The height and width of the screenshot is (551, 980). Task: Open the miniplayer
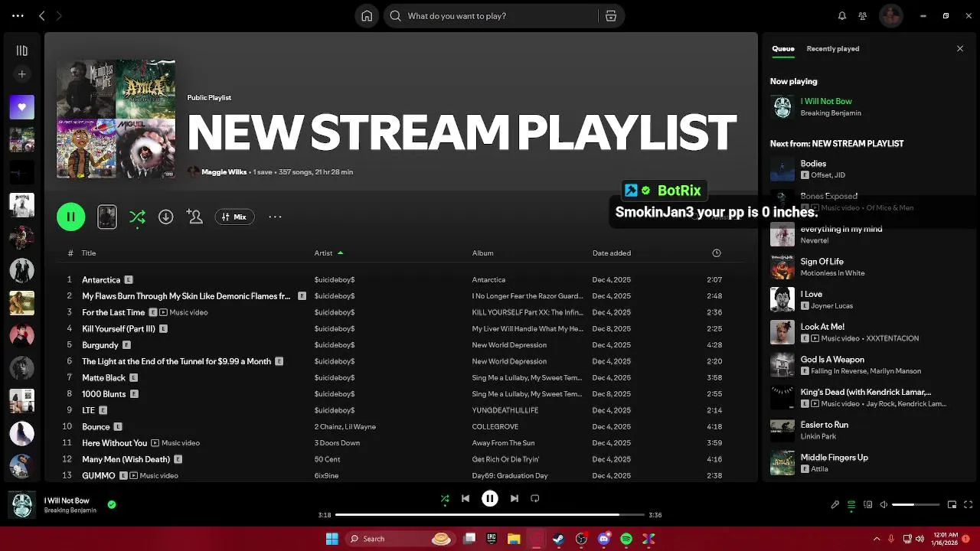(x=952, y=504)
